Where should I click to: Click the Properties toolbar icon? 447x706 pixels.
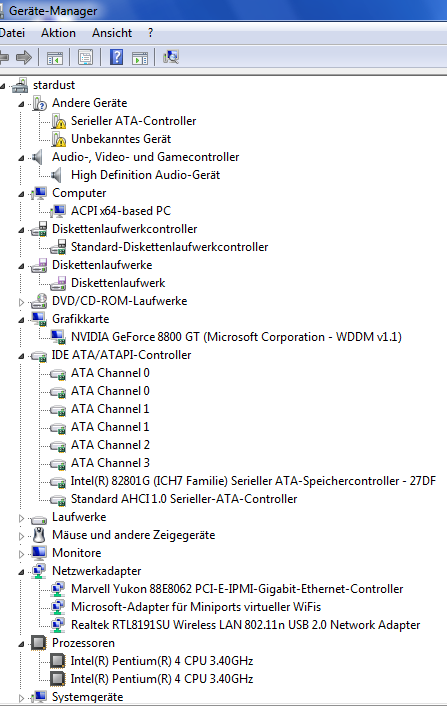point(86,57)
